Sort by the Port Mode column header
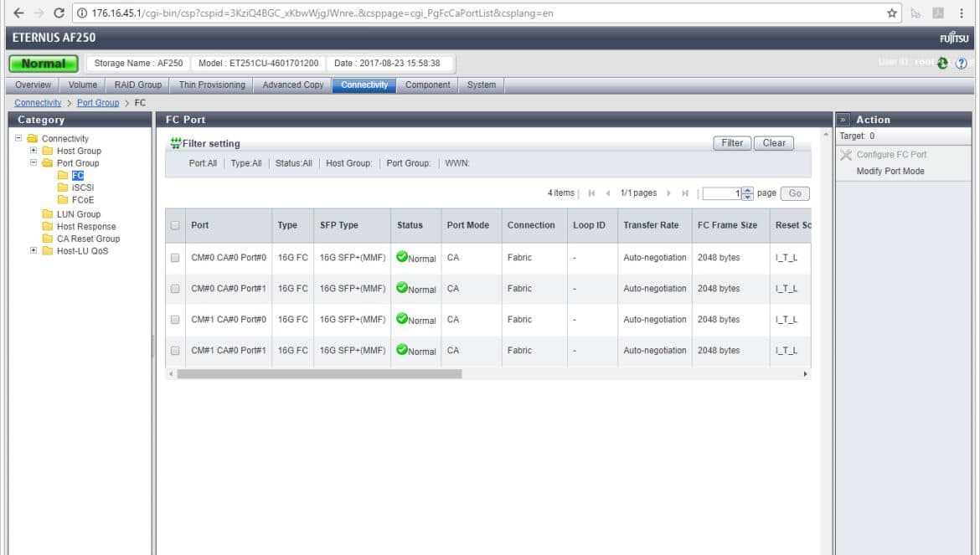The width and height of the screenshot is (980, 555). [x=472, y=225]
